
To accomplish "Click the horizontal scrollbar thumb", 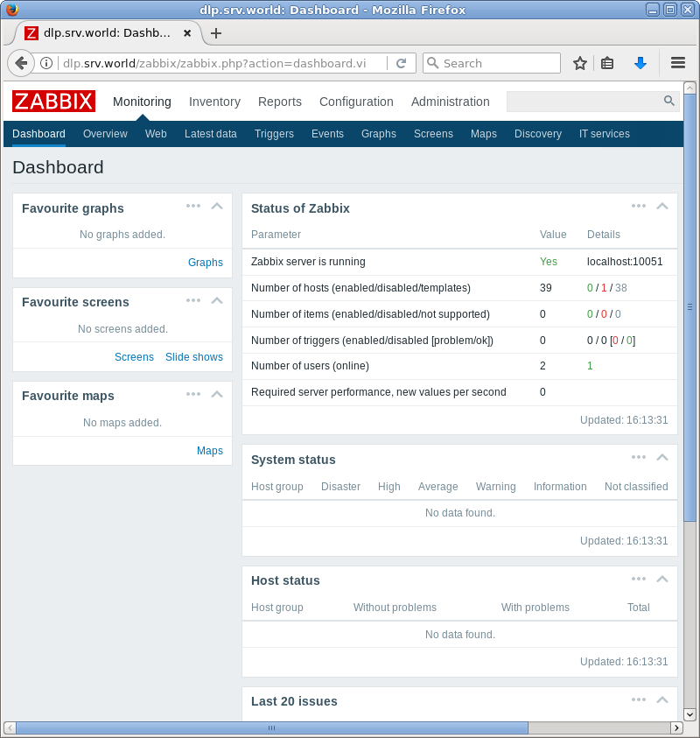I will point(271,727).
